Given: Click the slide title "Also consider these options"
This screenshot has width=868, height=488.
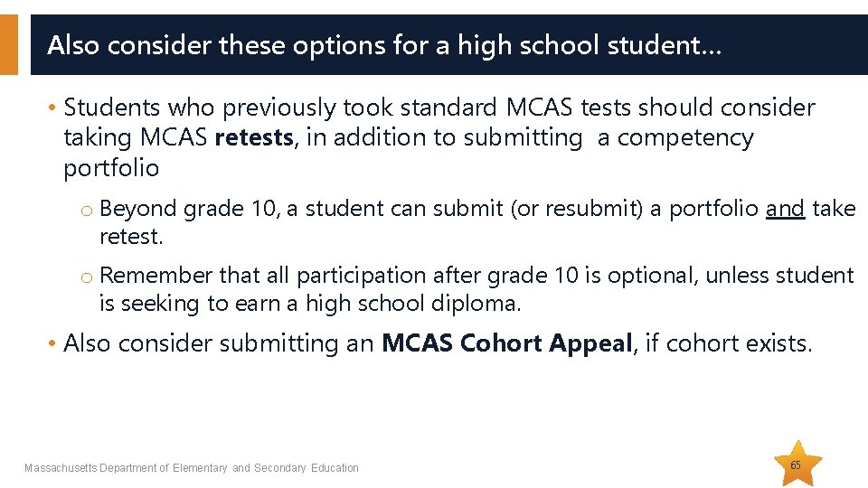Looking at the screenshot, I should [384, 44].
